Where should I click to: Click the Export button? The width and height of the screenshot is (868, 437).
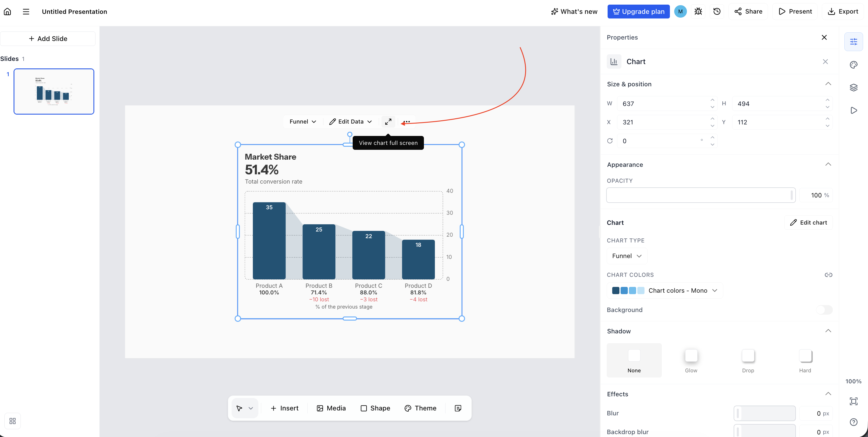843,12
